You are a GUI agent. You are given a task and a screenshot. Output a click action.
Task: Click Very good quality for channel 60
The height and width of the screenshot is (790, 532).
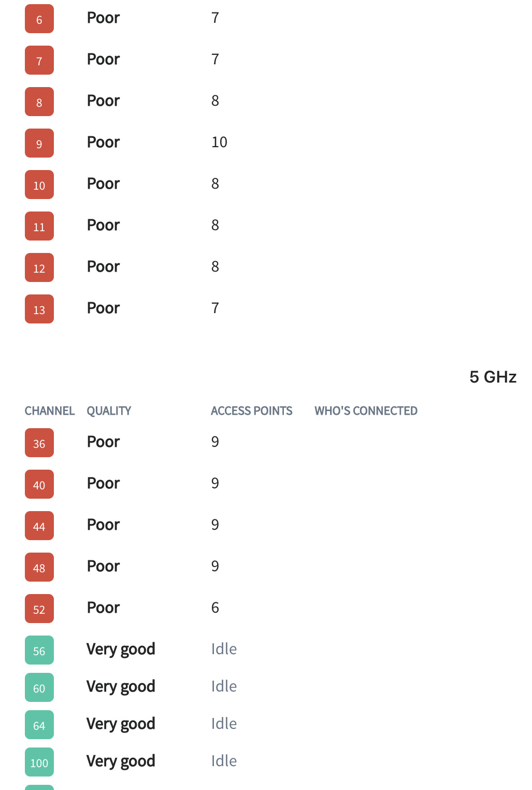[121, 687]
